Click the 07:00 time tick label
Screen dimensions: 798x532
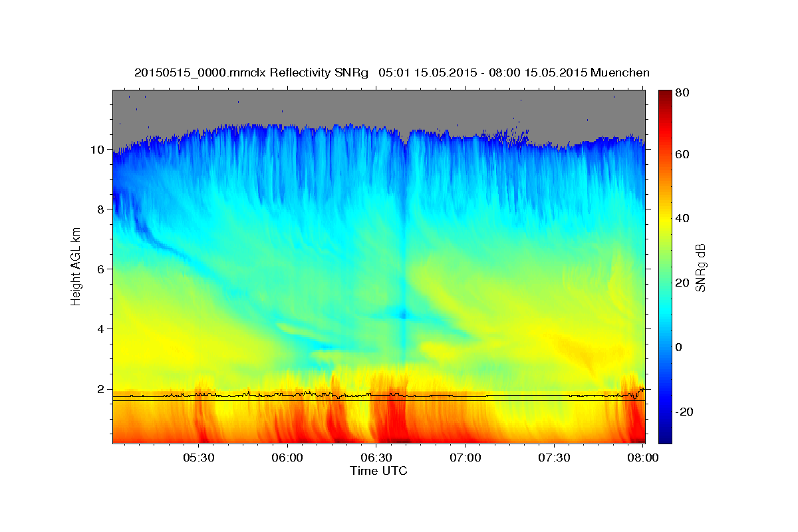[465, 458]
